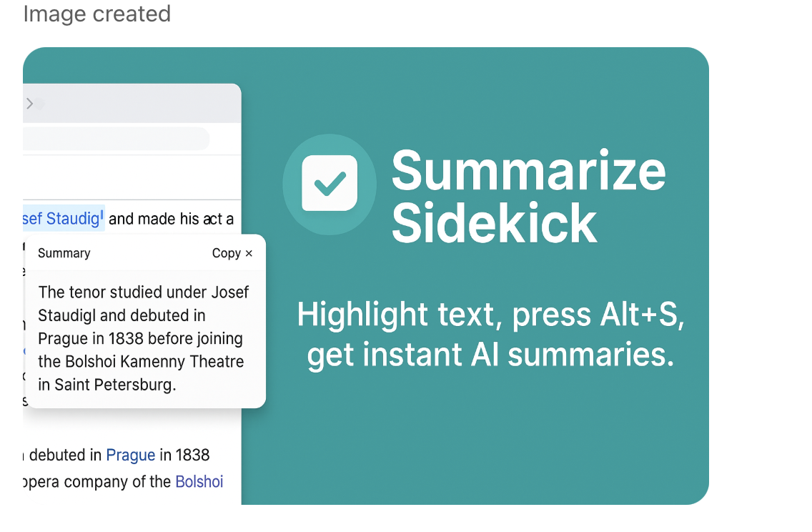Click the highlighted selection in the article
This screenshot has height=532, width=812.
63,218
